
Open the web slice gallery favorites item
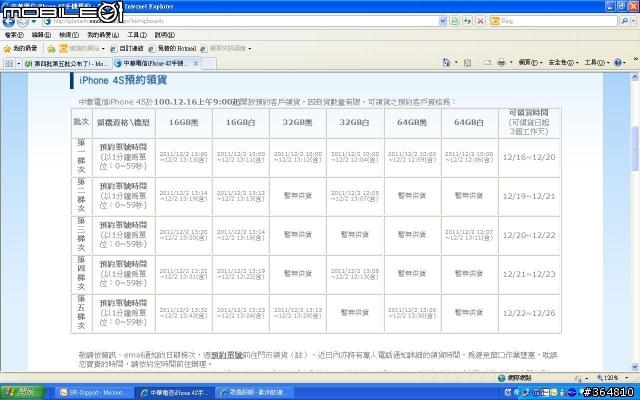[x=226, y=49]
